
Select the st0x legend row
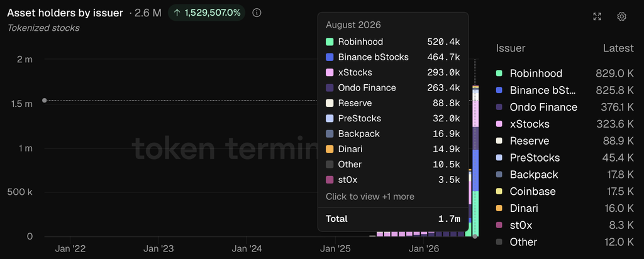(565, 225)
